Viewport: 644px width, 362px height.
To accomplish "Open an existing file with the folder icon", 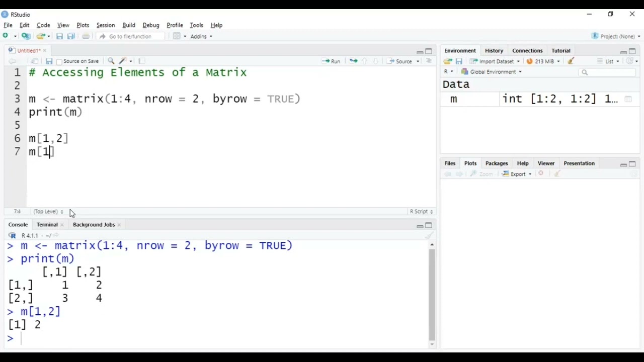I will pyautogui.click(x=41, y=36).
